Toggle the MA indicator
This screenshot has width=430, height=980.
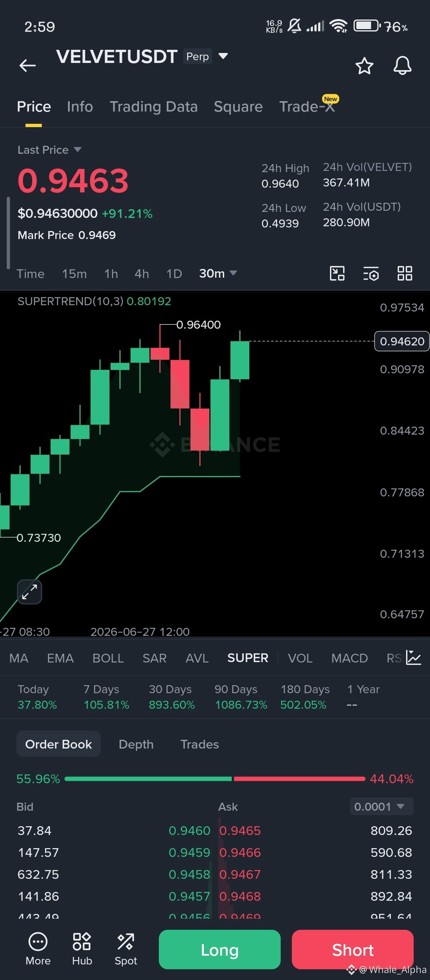coord(19,658)
